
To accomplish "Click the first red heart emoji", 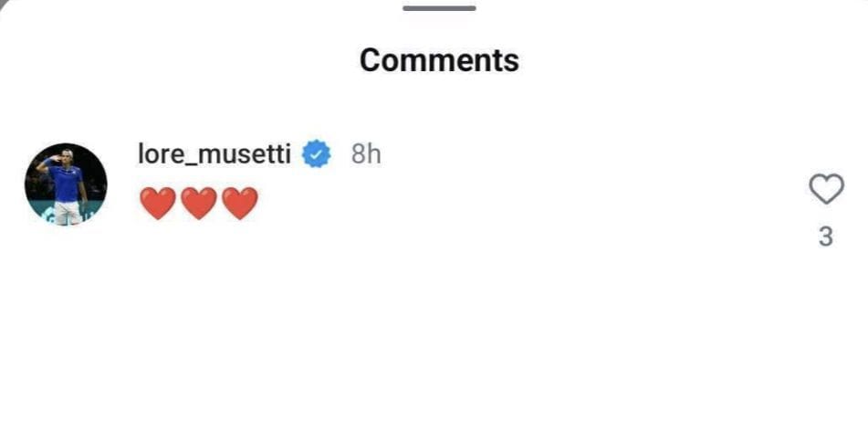I will pyautogui.click(x=158, y=203).
